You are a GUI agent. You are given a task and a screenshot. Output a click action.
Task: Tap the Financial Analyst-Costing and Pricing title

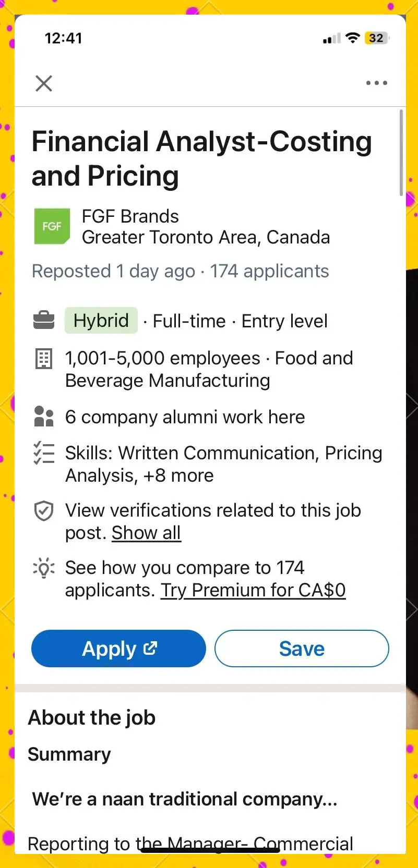(x=201, y=158)
